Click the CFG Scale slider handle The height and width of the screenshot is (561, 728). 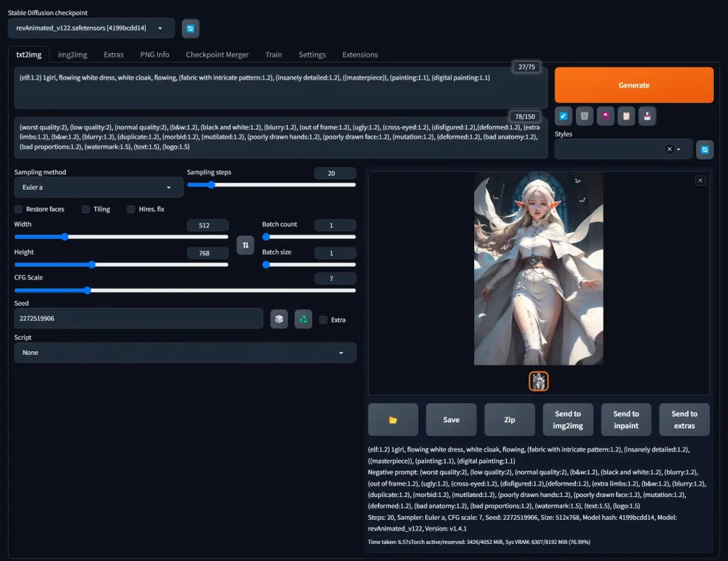87,290
